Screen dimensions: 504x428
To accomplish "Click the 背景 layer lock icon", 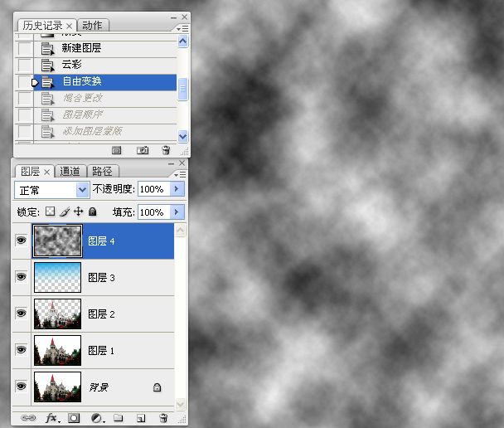I will 157,387.
